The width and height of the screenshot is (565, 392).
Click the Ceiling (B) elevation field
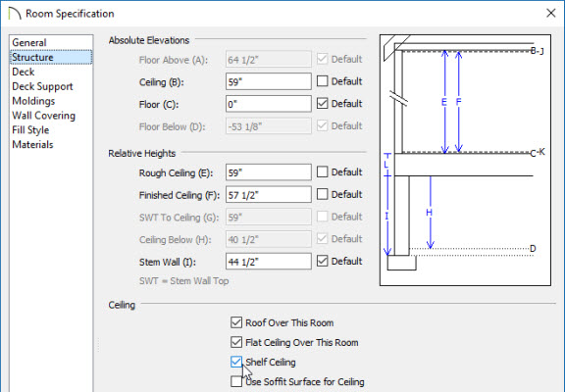coord(269,81)
